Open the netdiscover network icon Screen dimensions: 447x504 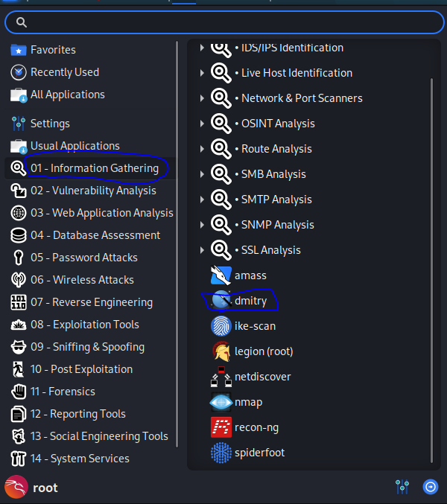click(x=221, y=377)
